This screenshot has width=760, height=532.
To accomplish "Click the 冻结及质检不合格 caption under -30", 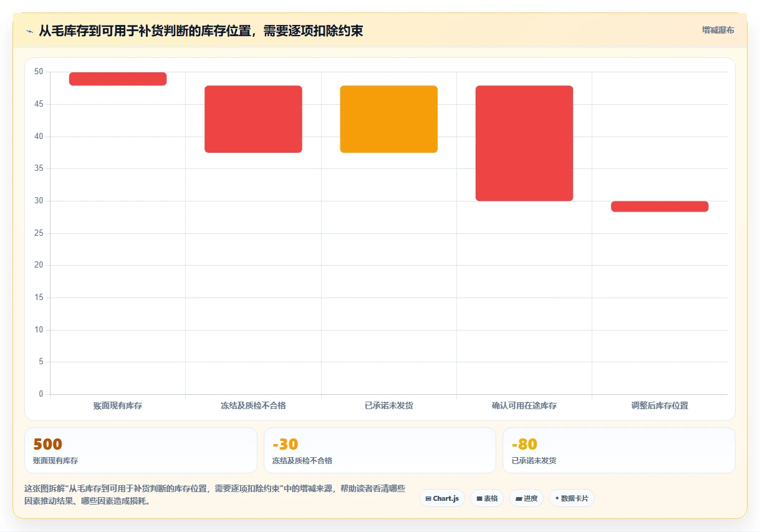I will pos(302,461).
